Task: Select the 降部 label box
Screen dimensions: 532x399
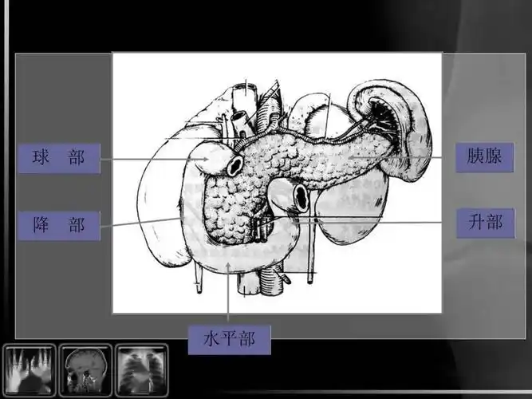Action: pos(60,225)
